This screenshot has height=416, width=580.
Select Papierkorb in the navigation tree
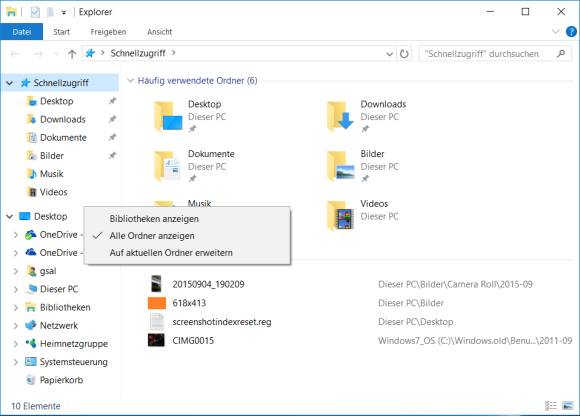pos(61,380)
